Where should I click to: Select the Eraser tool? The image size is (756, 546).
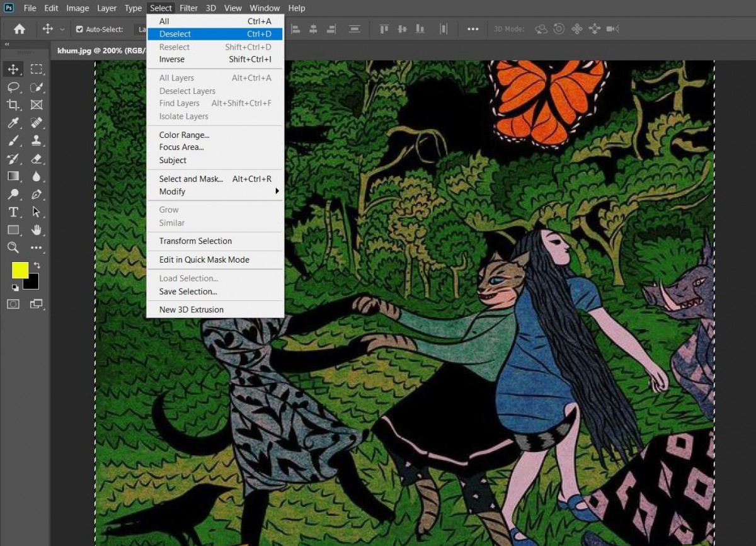pos(37,158)
